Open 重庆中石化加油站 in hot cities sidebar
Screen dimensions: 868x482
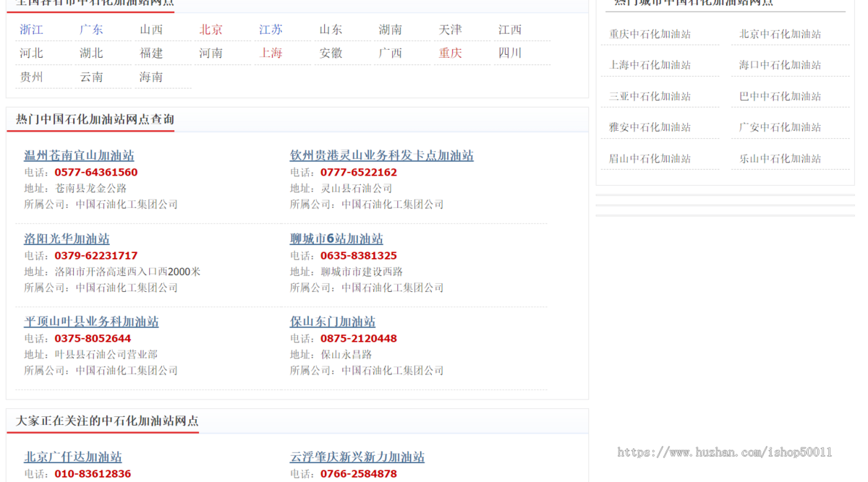pyautogui.click(x=650, y=34)
